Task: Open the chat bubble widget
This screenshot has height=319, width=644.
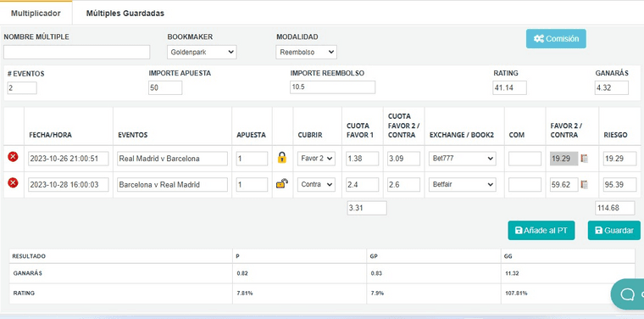Action: [627, 294]
